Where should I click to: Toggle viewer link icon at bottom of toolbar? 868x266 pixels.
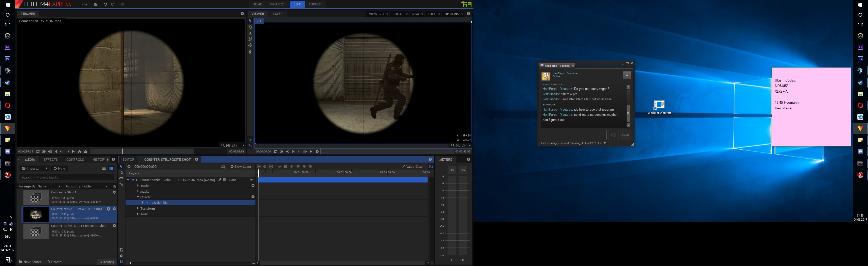coord(250,146)
